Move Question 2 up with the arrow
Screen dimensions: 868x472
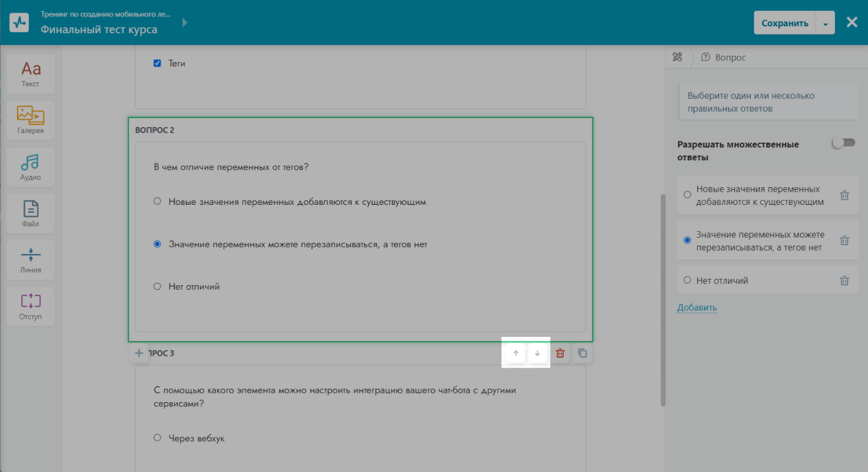[x=516, y=353]
